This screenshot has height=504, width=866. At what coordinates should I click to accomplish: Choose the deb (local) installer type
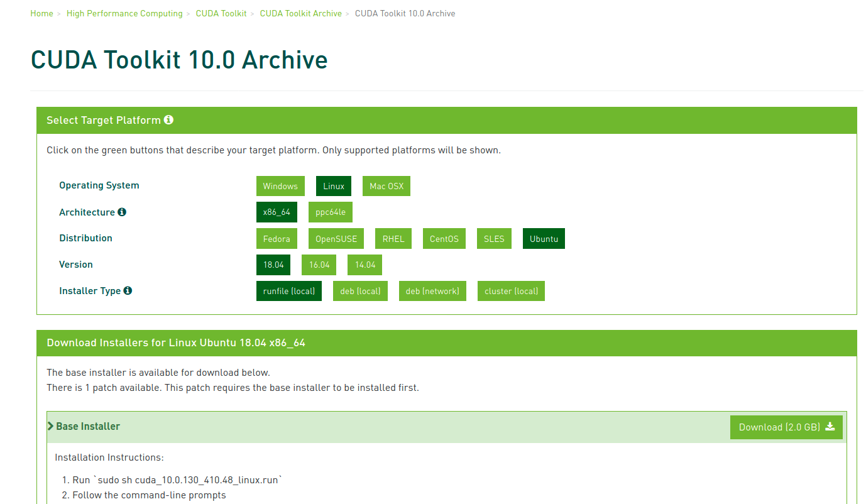pyautogui.click(x=360, y=291)
